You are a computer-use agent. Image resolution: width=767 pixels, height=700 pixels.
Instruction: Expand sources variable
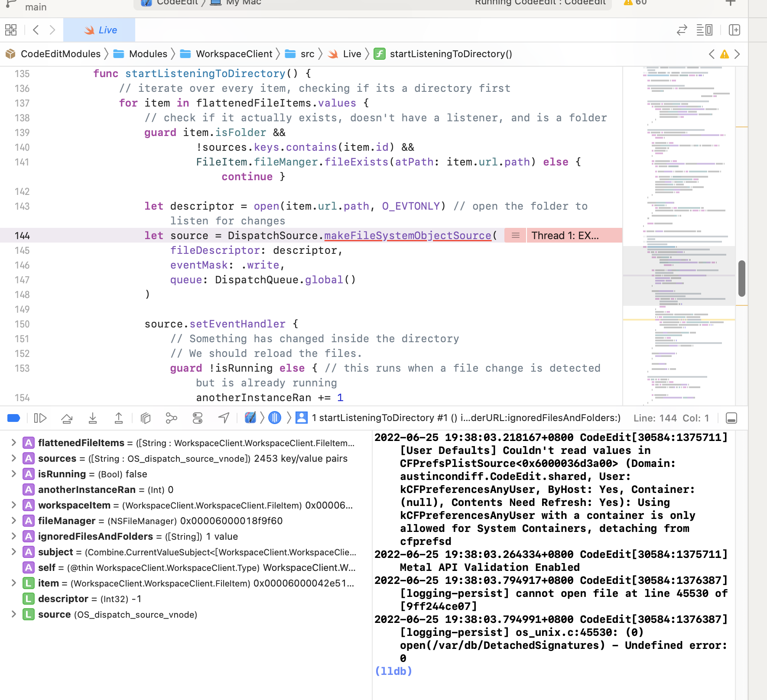tap(13, 458)
